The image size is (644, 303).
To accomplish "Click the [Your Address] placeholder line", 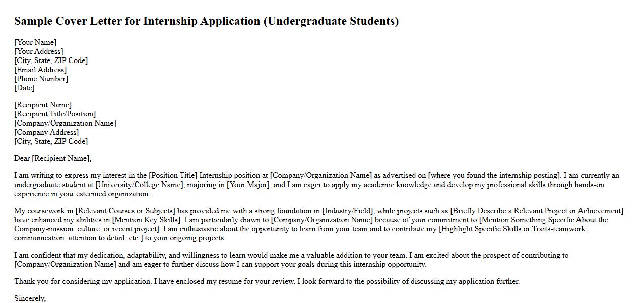I will 39,51.
